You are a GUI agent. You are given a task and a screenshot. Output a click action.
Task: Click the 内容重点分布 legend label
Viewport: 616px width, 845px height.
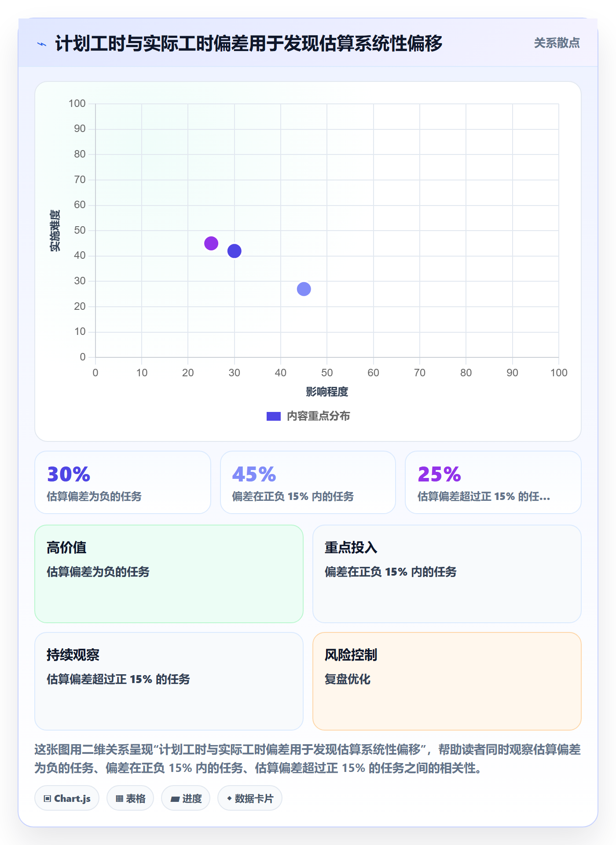click(318, 416)
